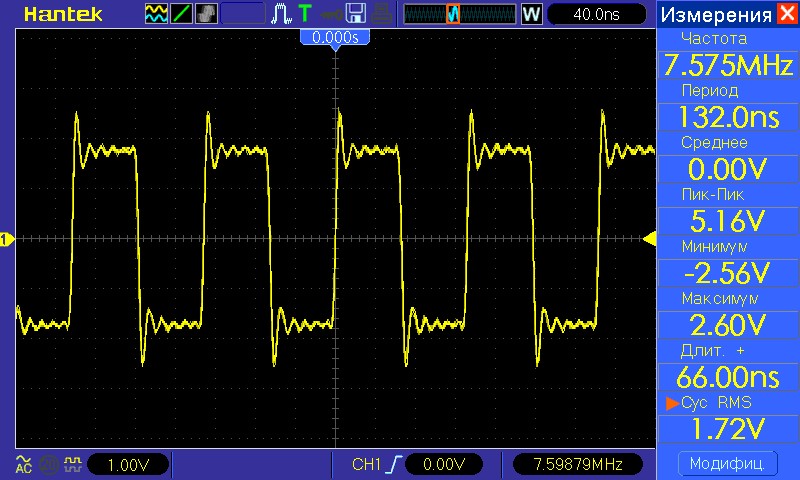Select the Частота 7.575MHz measurement
The image size is (800, 480).
728,65
